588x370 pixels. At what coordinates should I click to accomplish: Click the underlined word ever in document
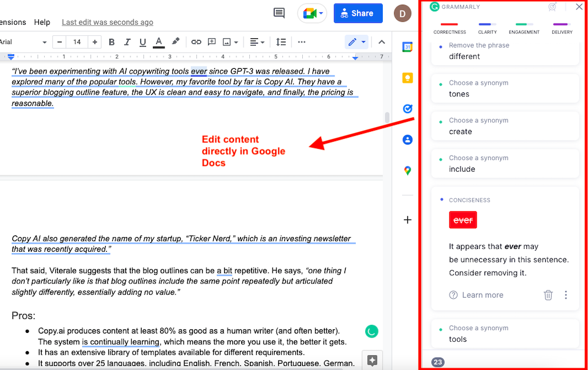point(199,71)
